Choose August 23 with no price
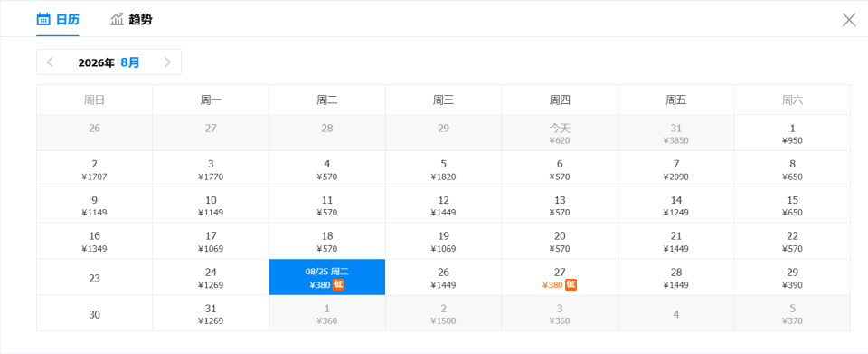Image resolution: width=868 pixels, height=354 pixels. coord(95,277)
